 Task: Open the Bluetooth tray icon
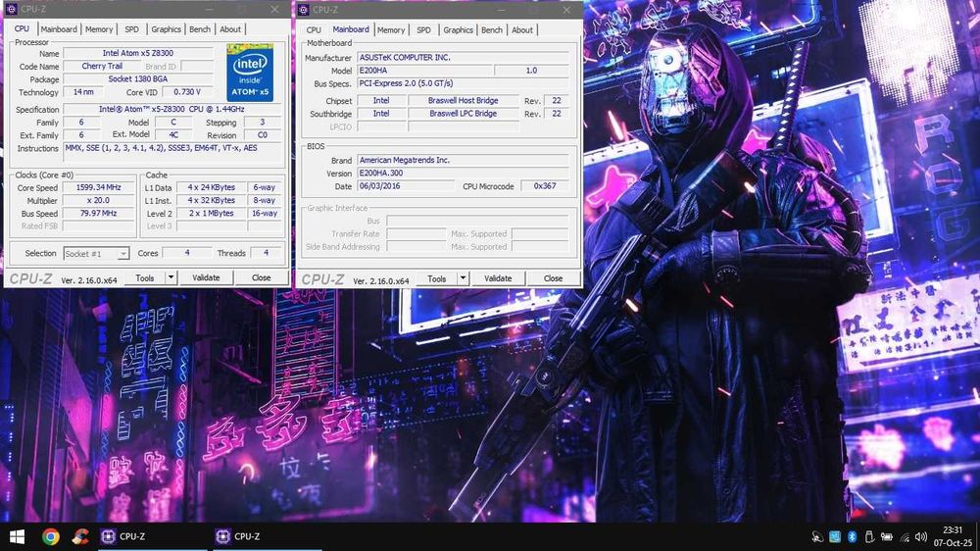[852, 536]
